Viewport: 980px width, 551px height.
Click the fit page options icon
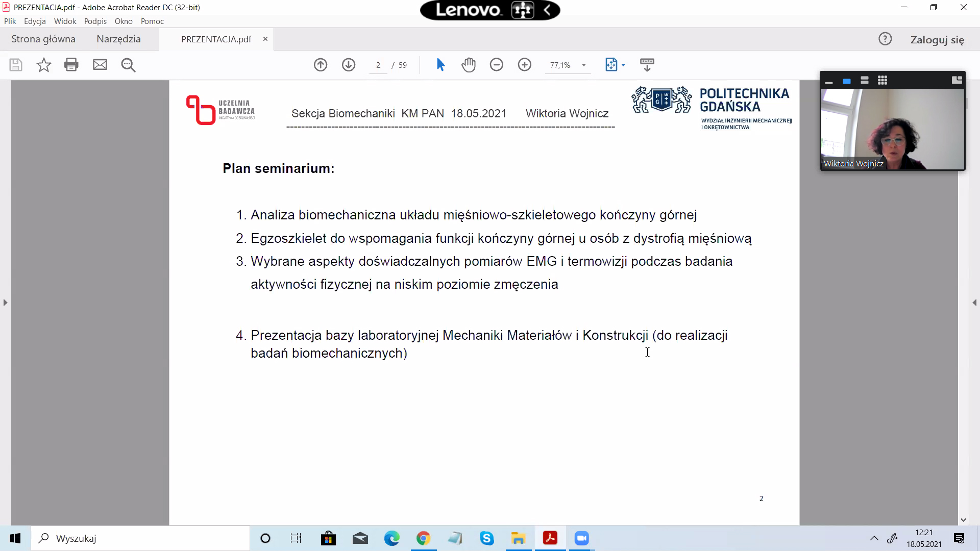click(x=611, y=65)
